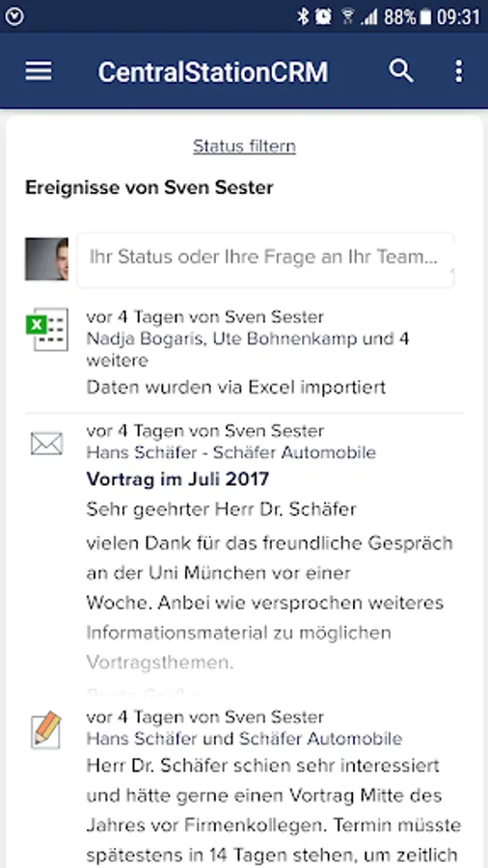Tap the battery indicator in status bar
Screen dimensions: 488x868
[425, 17]
